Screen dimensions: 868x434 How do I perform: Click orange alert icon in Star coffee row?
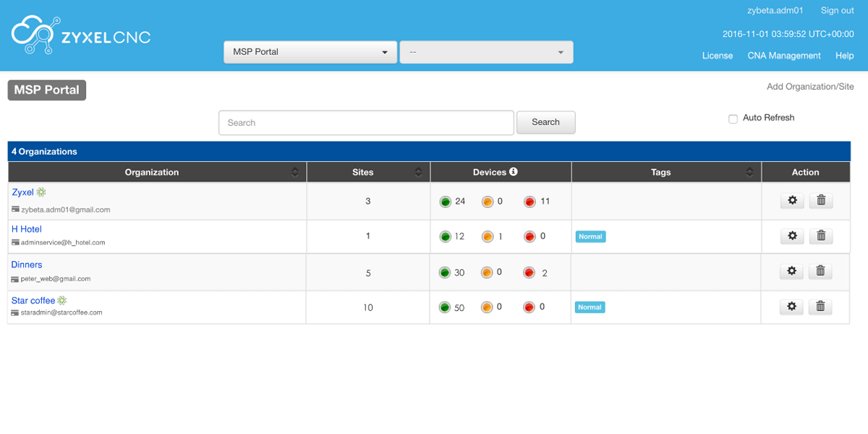click(x=488, y=307)
